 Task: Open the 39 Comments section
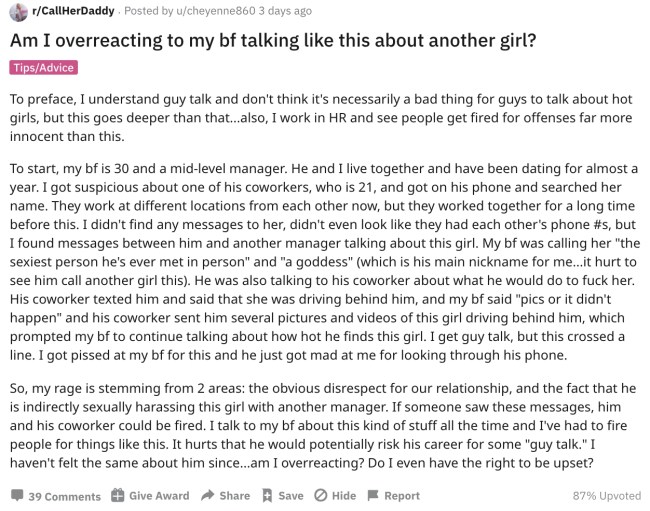coord(65,496)
